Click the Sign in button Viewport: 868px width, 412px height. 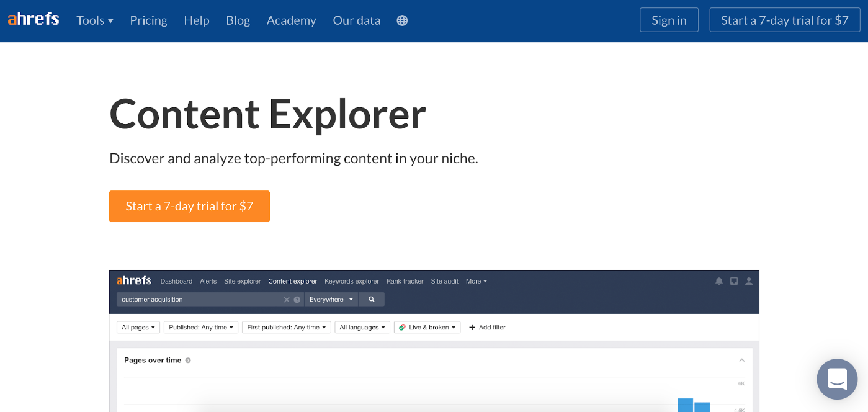click(x=669, y=20)
